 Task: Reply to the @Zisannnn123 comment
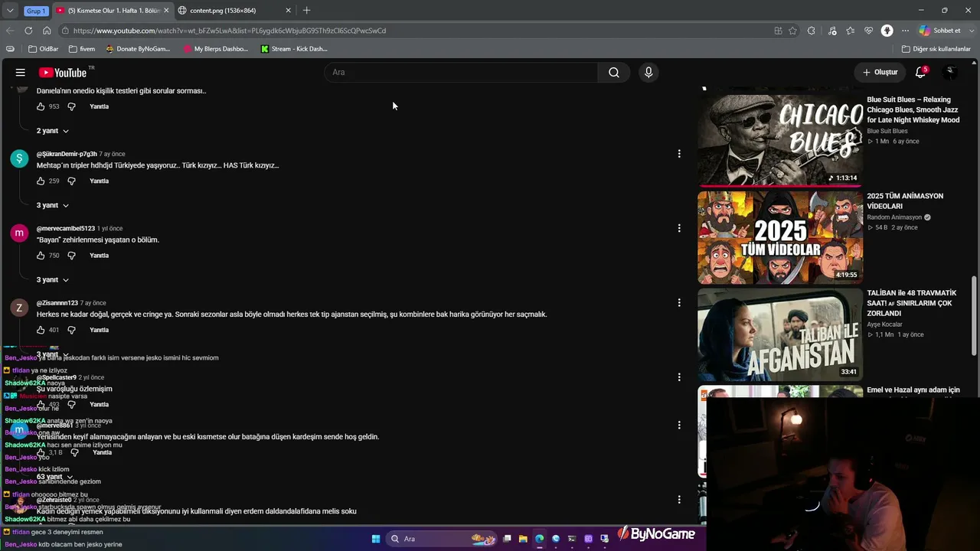pyautogui.click(x=100, y=330)
